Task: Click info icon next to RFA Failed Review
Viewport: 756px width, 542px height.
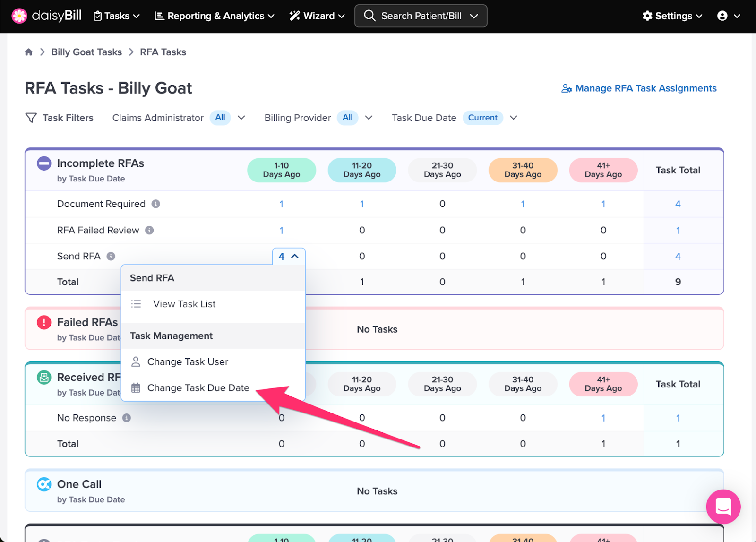Action: coord(149,230)
